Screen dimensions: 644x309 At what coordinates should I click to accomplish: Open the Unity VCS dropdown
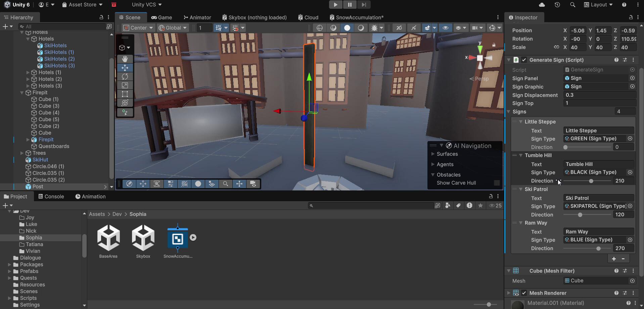tap(147, 5)
